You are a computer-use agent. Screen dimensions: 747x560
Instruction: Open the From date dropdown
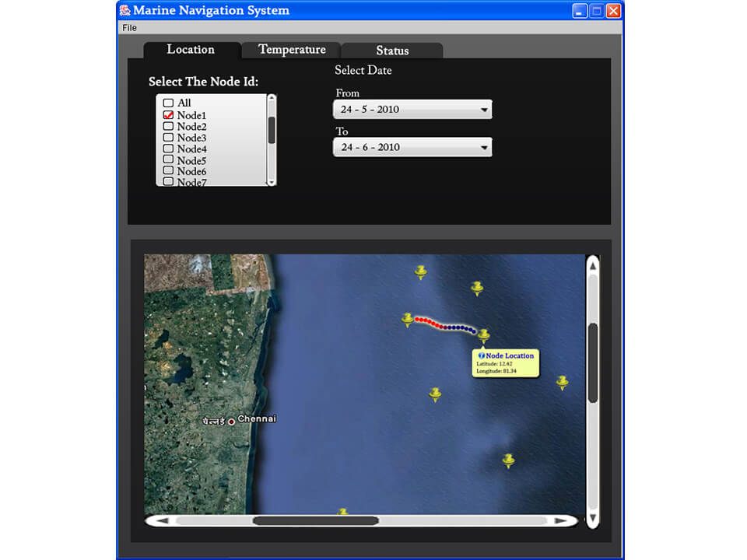click(412, 110)
